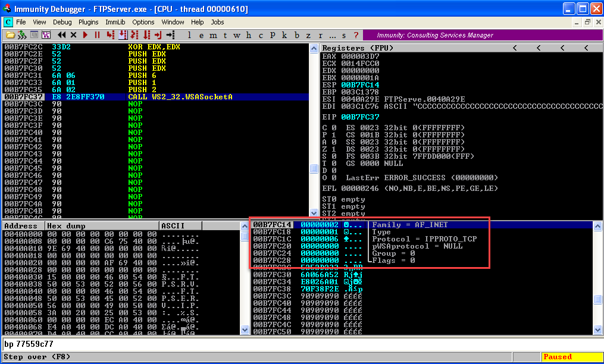Click the down arrow of the hex dump scrollbar
The height and width of the screenshot is (364, 604).
click(245, 330)
